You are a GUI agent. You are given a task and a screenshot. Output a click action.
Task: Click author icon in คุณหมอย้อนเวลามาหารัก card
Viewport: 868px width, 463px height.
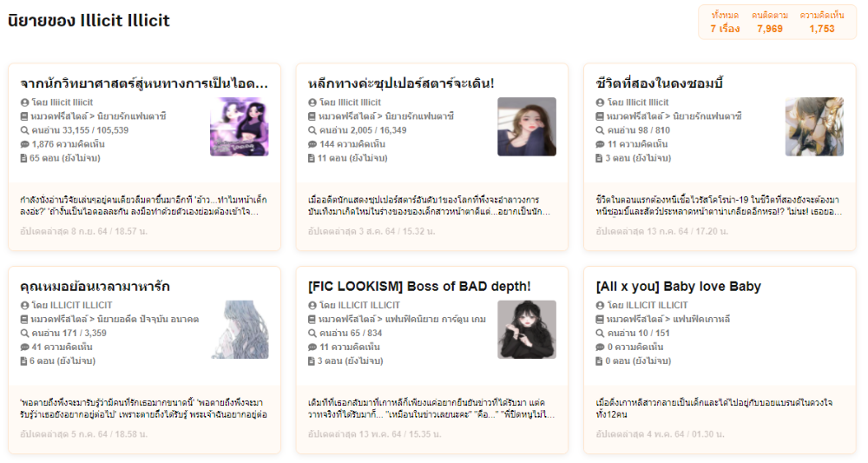[x=24, y=305]
